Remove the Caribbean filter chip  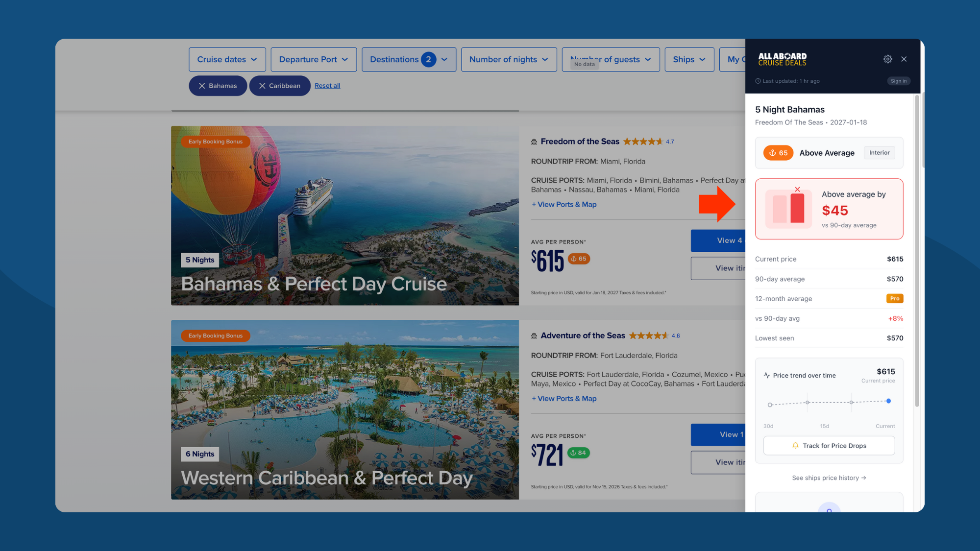(262, 86)
